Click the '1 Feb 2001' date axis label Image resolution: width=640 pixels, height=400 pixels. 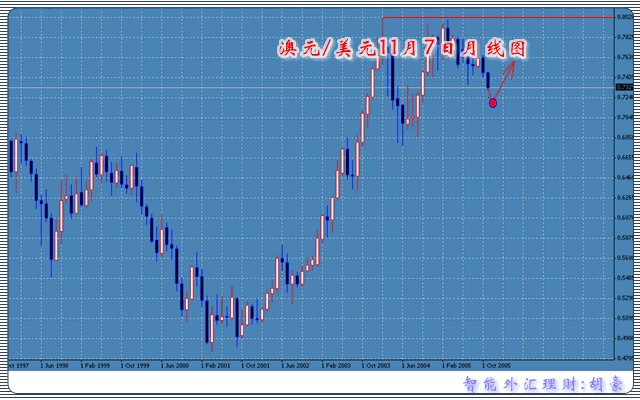click(x=216, y=366)
